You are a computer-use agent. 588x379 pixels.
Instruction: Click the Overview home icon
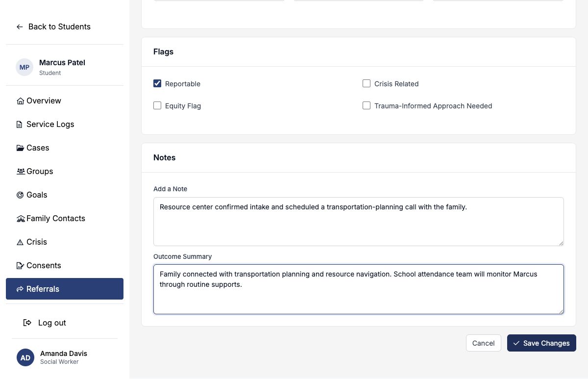pyautogui.click(x=20, y=101)
